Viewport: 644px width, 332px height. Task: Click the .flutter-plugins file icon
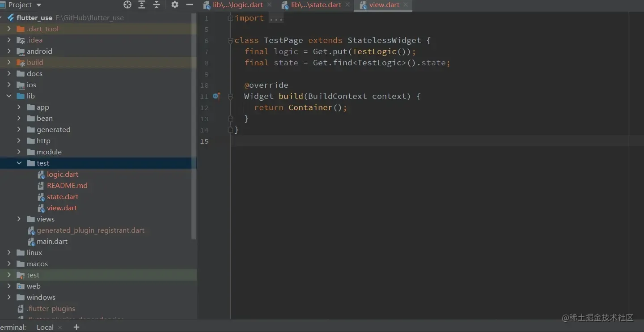click(x=21, y=309)
